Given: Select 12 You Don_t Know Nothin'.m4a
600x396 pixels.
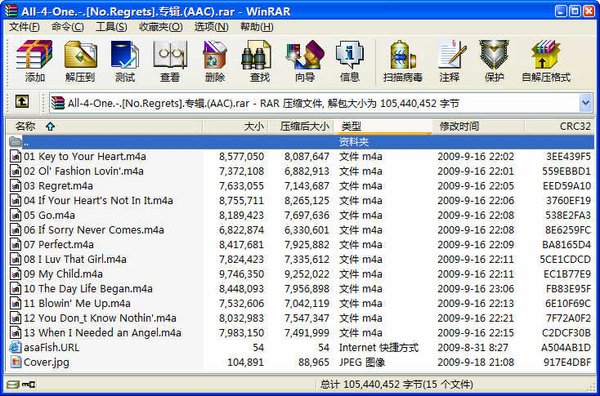Looking at the screenshot, I should 100,318.
